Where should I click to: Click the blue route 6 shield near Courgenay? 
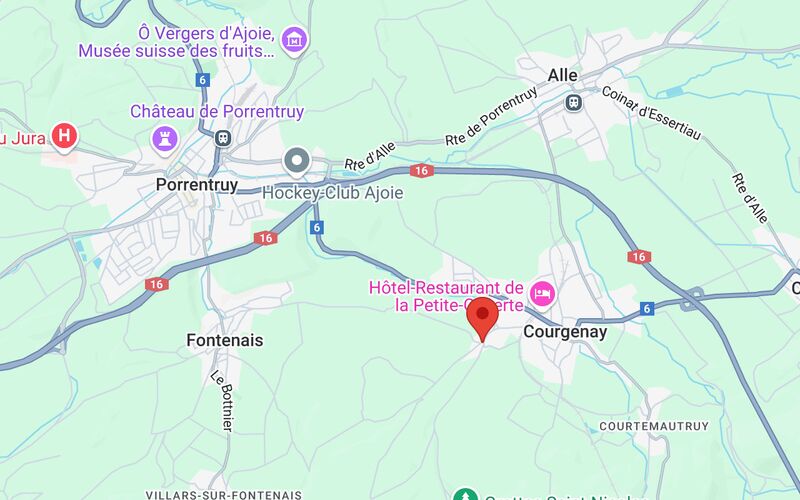click(647, 308)
